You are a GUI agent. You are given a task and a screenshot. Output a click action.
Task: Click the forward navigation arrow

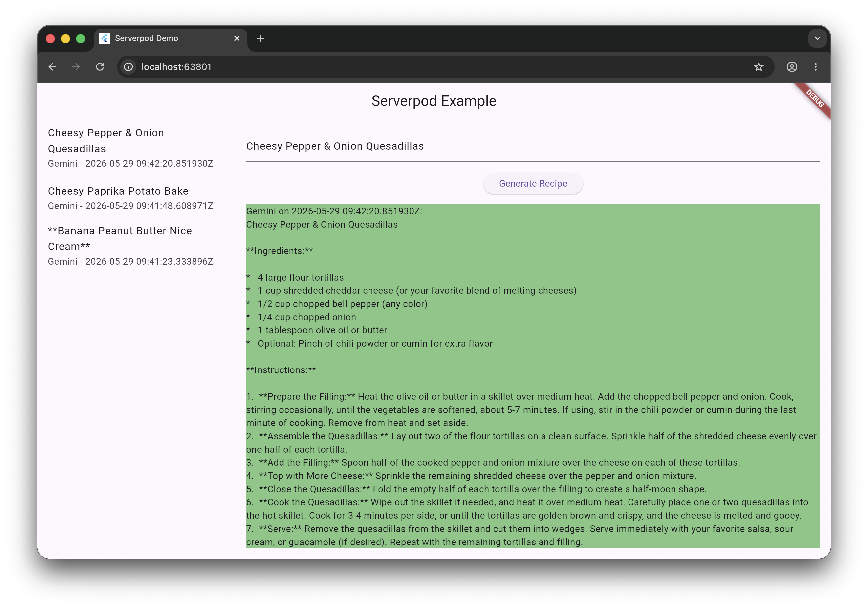pyautogui.click(x=76, y=67)
